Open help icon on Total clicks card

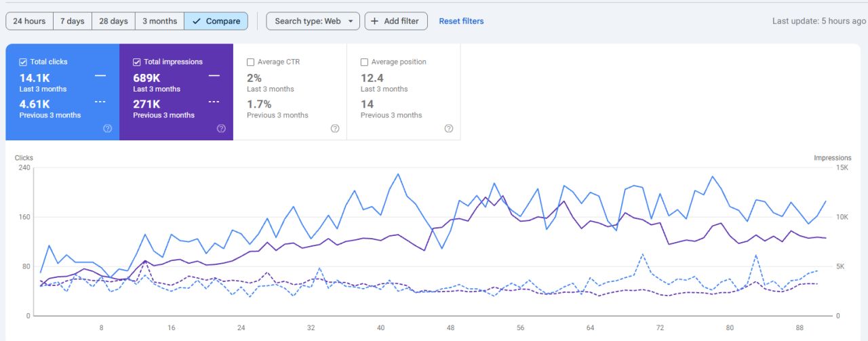coord(107,129)
